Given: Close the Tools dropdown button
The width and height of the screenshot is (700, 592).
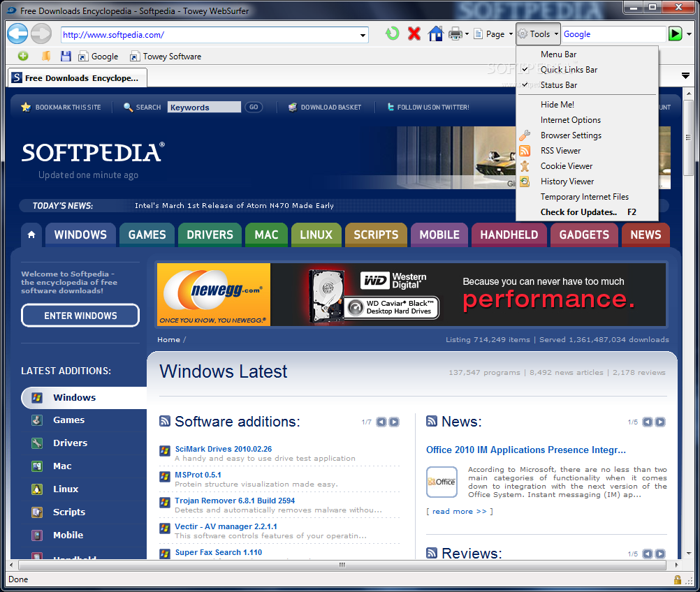Looking at the screenshot, I should tap(538, 34).
